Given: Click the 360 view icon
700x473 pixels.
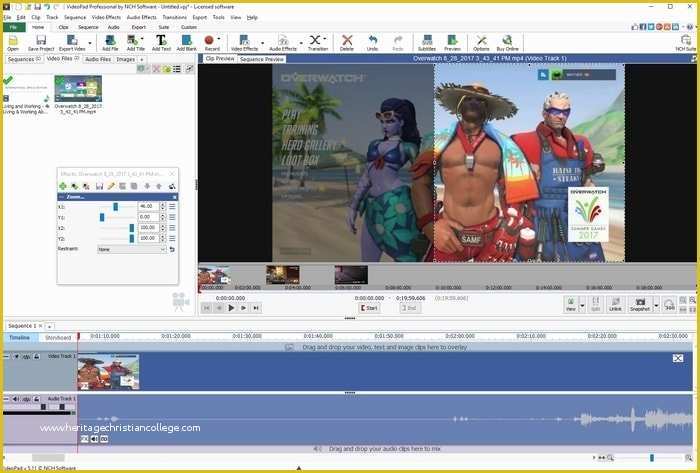Looking at the screenshot, I should 669,304.
